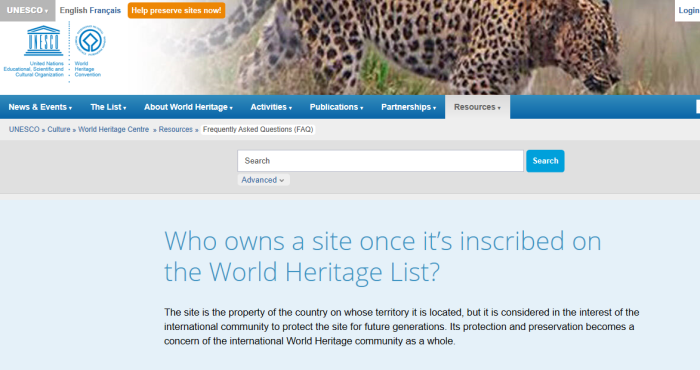The height and width of the screenshot is (370, 700).
Task: Expand Advanced search options
Action: pyautogui.click(x=263, y=180)
